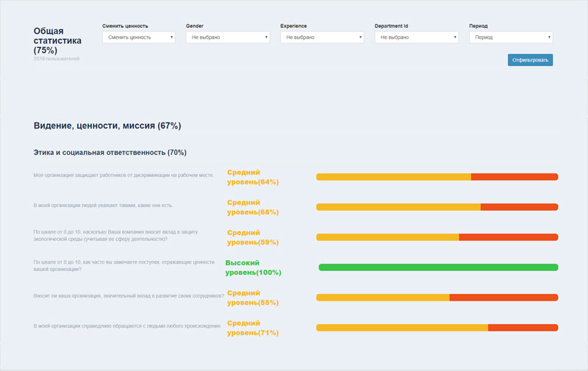Select the question about fair treatment of origins
This screenshot has height=371, width=588.
click(x=127, y=325)
